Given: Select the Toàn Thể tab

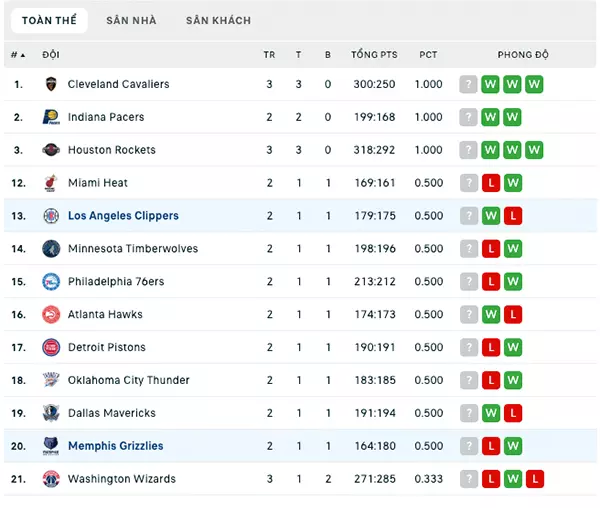Looking at the screenshot, I should (x=51, y=20).
